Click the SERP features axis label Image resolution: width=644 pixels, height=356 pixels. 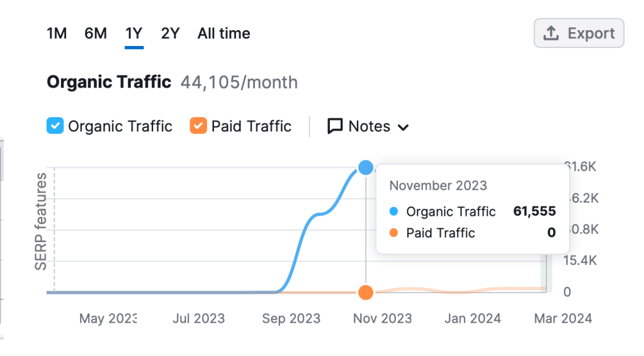[41, 222]
